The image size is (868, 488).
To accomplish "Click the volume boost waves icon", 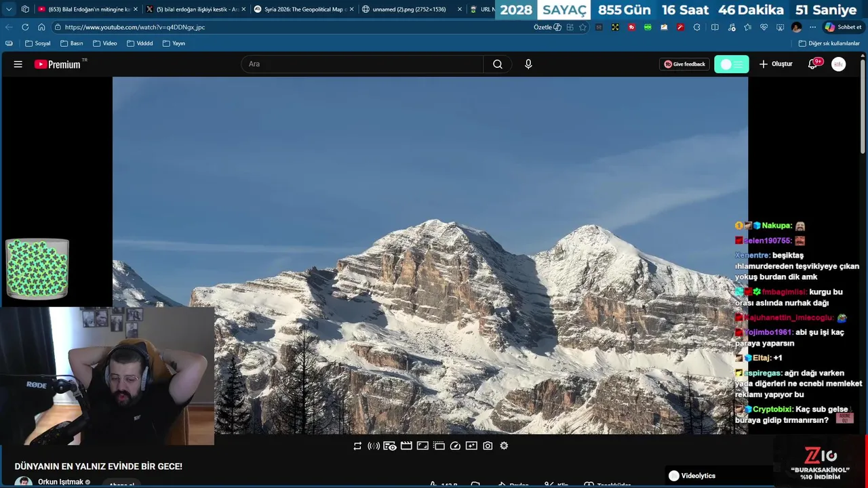I will click(x=374, y=446).
